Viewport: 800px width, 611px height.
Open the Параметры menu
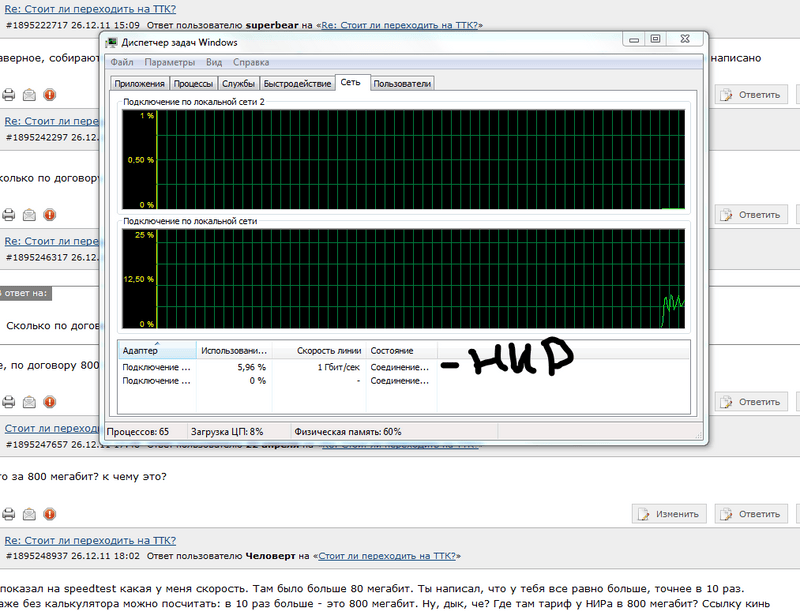click(x=169, y=62)
